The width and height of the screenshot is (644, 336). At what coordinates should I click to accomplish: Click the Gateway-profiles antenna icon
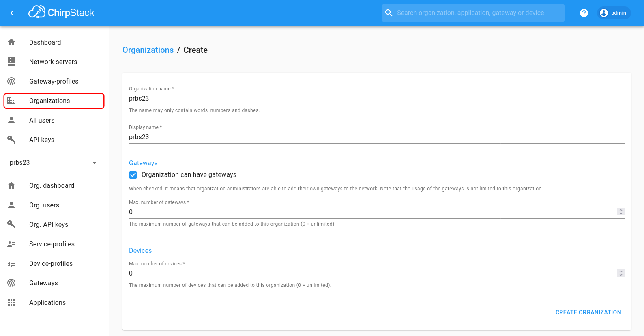(x=11, y=81)
